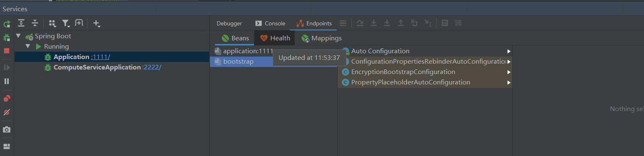This screenshot has width=644, height=156.
Task: Open the :1111/ port link
Action: pyautogui.click(x=100, y=57)
